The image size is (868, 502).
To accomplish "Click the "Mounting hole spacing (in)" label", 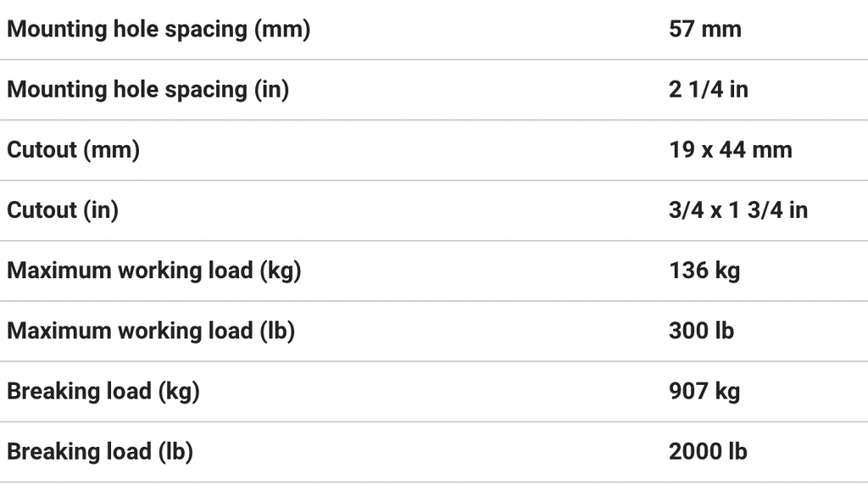I will point(147,90).
